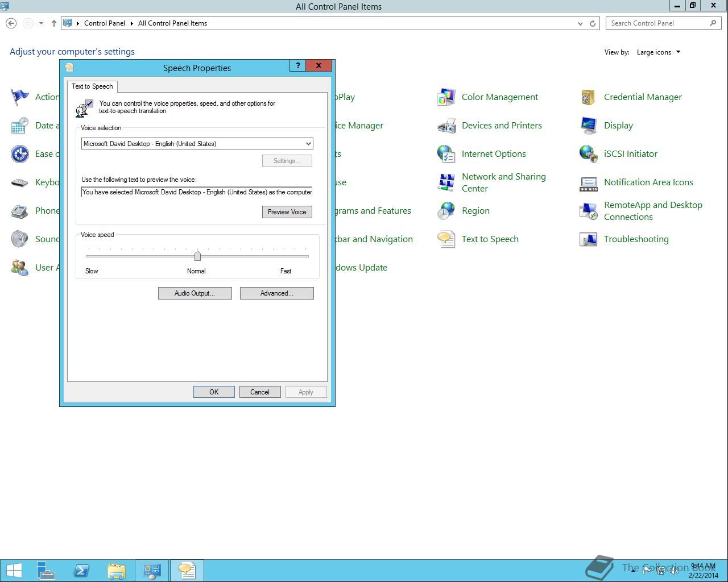Click the Start button in taskbar

14,570
